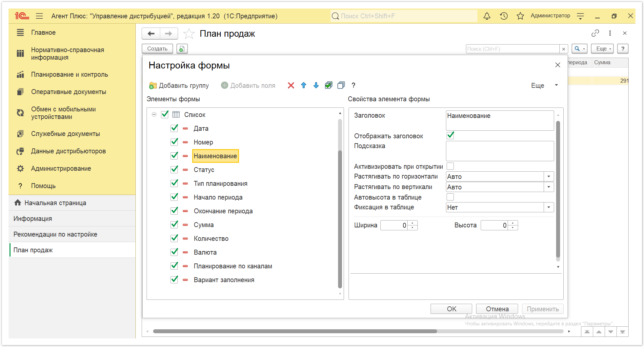Viewport: 644px width, 347px height.
Task: Toggle the Сумма checkbox
Action: [x=174, y=224]
